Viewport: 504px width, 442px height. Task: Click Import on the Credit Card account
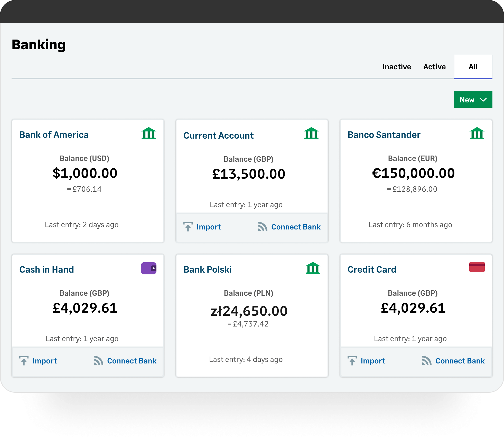tap(373, 361)
